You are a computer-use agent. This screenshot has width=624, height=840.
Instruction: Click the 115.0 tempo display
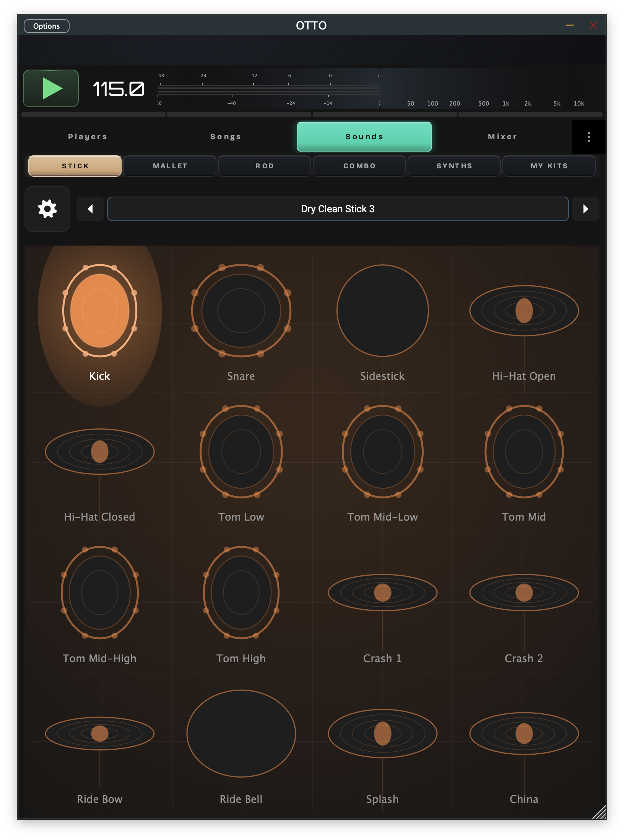118,89
